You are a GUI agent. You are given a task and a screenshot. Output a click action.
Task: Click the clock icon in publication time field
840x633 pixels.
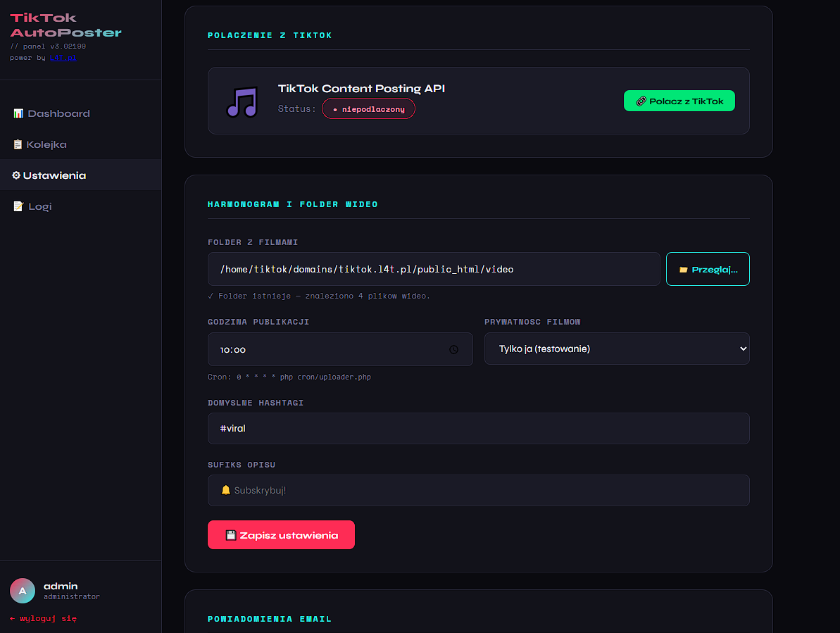point(454,349)
